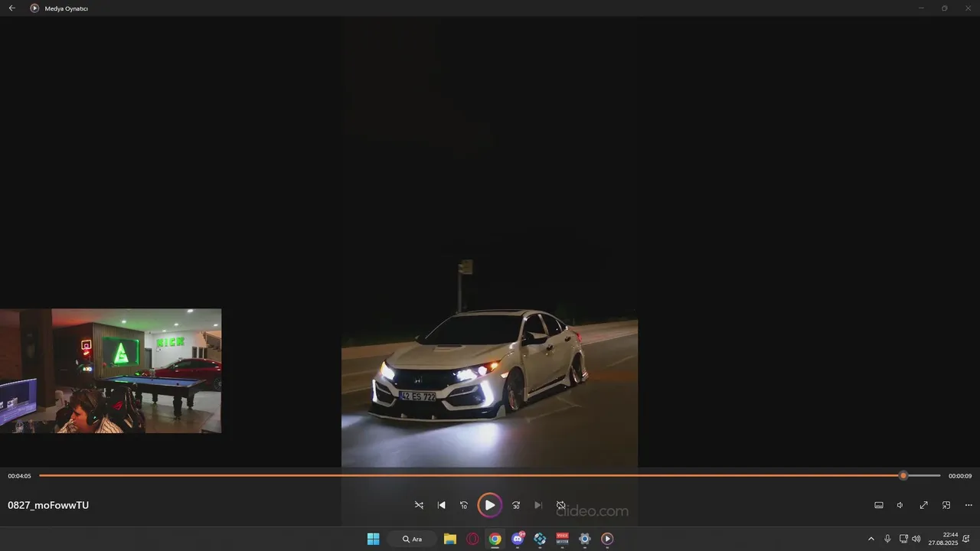Click the seek bar handle
Viewport: 980px width, 551px height.
tap(903, 475)
